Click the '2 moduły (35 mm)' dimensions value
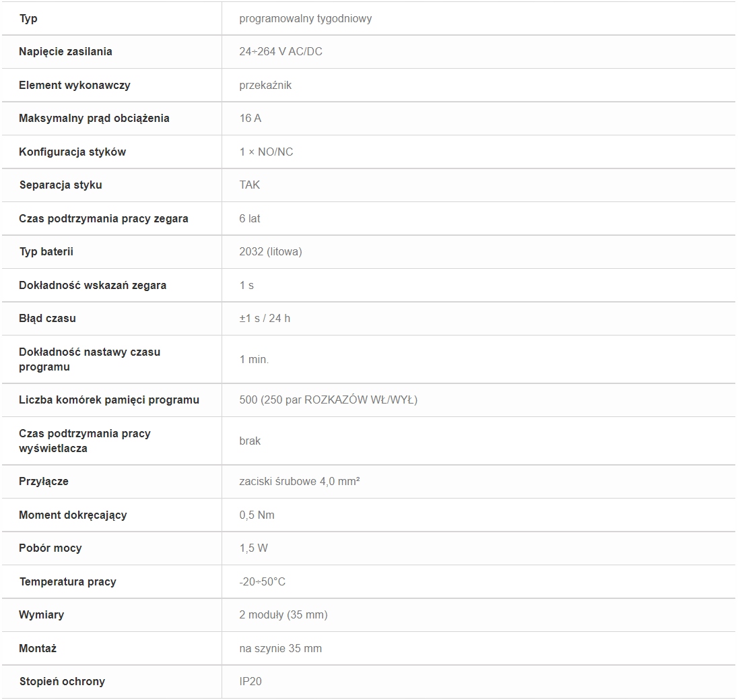 coord(283,614)
